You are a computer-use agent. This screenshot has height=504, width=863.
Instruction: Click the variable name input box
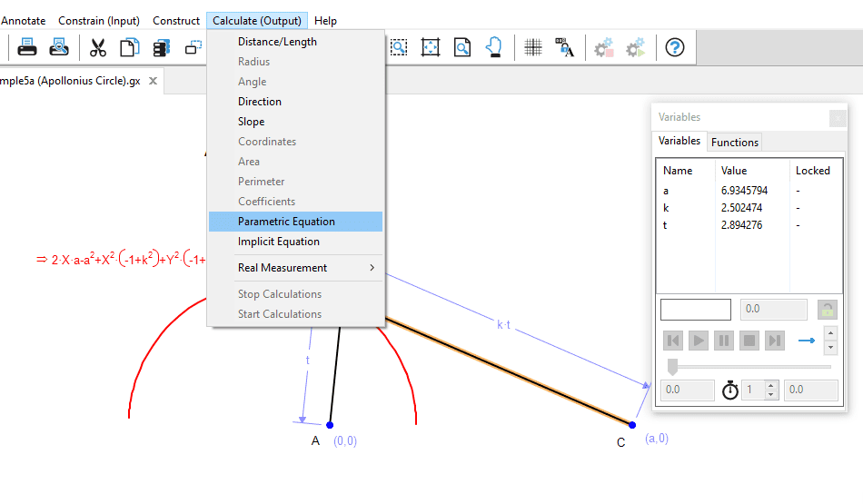(x=696, y=310)
